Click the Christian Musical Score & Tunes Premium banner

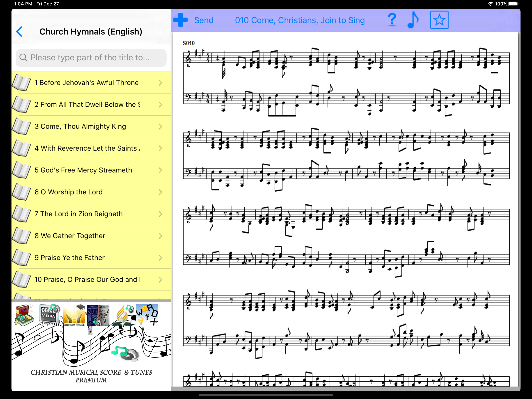(x=91, y=376)
